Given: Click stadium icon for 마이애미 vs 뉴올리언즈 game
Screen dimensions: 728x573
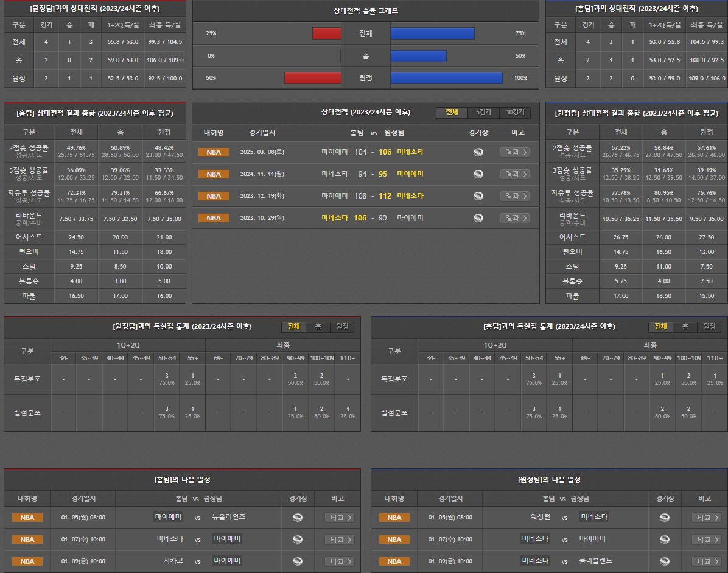Looking at the screenshot, I should coord(298,518).
